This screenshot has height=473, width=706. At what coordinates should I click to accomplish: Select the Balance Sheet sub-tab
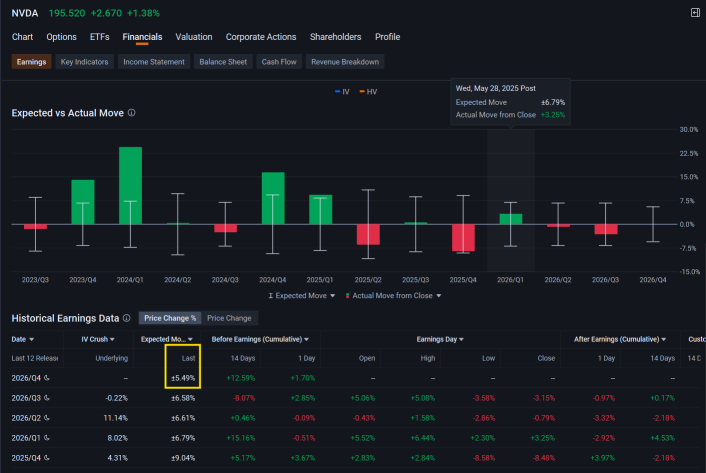(223, 62)
